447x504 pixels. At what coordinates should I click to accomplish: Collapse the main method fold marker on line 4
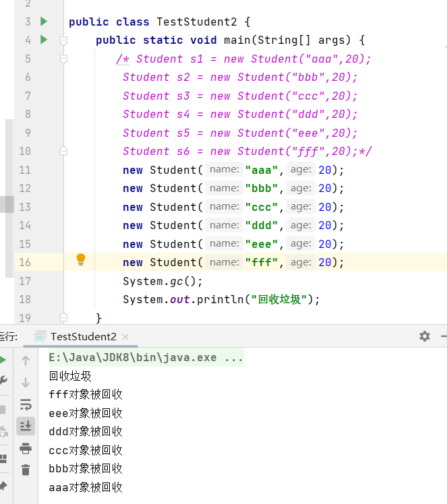[63, 40]
